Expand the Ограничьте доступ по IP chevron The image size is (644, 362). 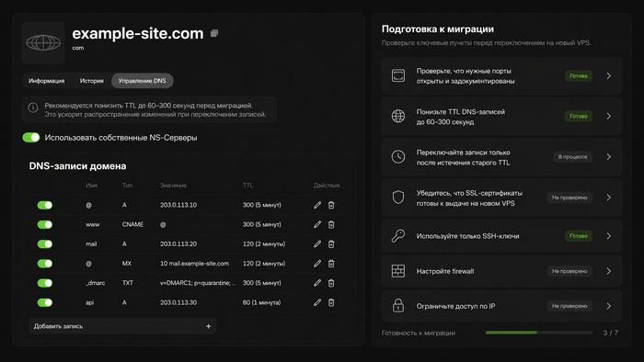(x=609, y=306)
